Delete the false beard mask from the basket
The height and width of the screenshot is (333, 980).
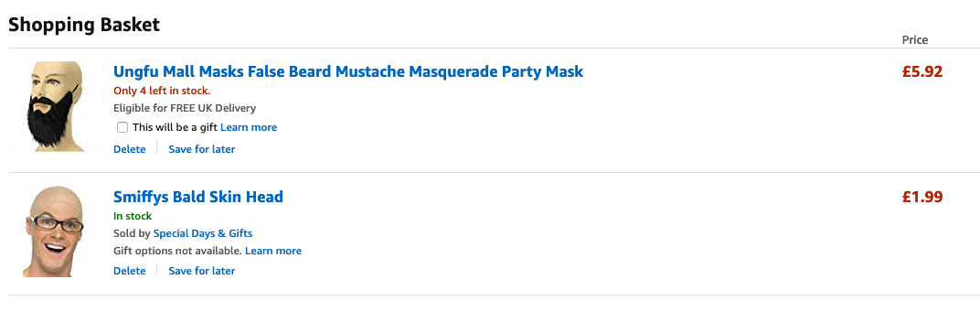(x=130, y=149)
